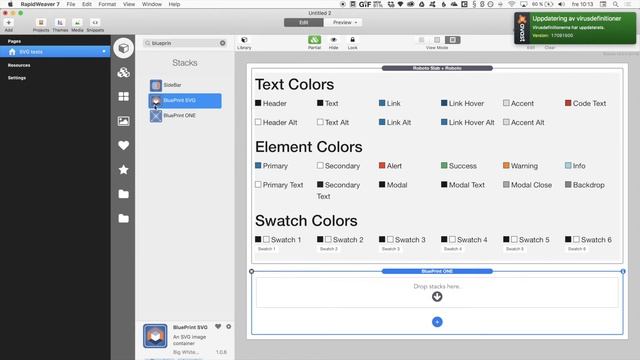Viewport: 640px width, 360px height.
Task: Open the Help menu
Action: pyautogui.click(x=174, y=4)
